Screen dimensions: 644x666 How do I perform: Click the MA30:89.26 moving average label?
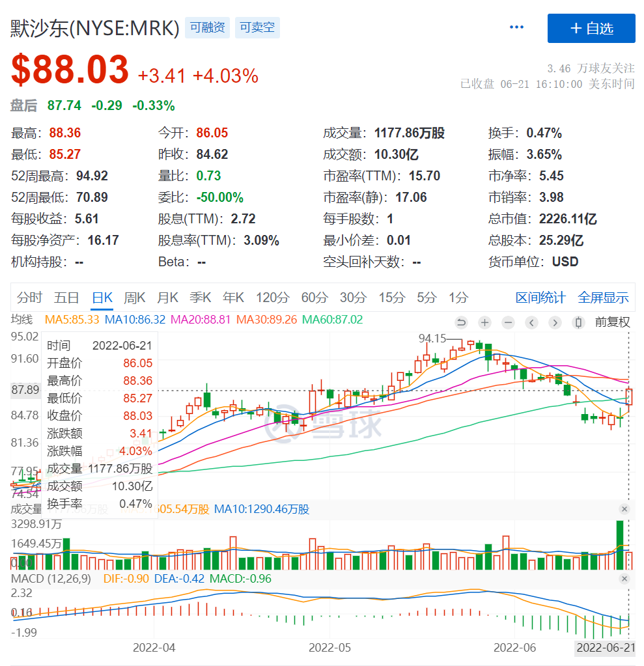(266, 320)
